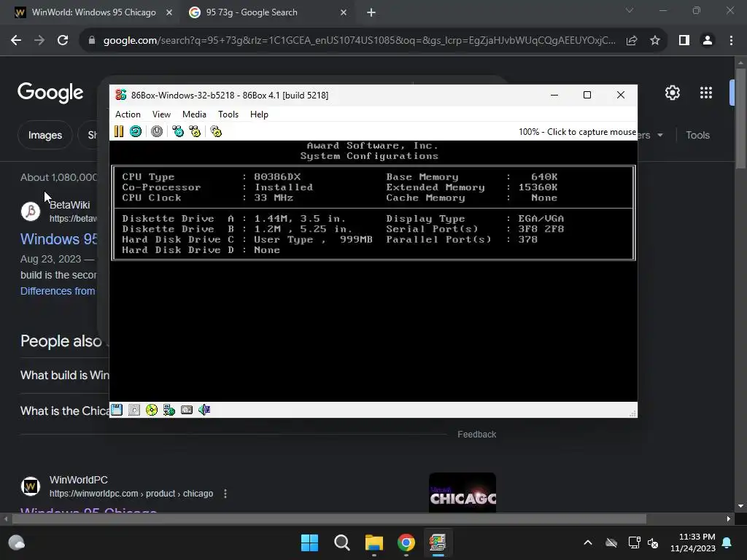
Task: Open the three-dot menu beside winworldpc.com result
Action: click(225, 494)
